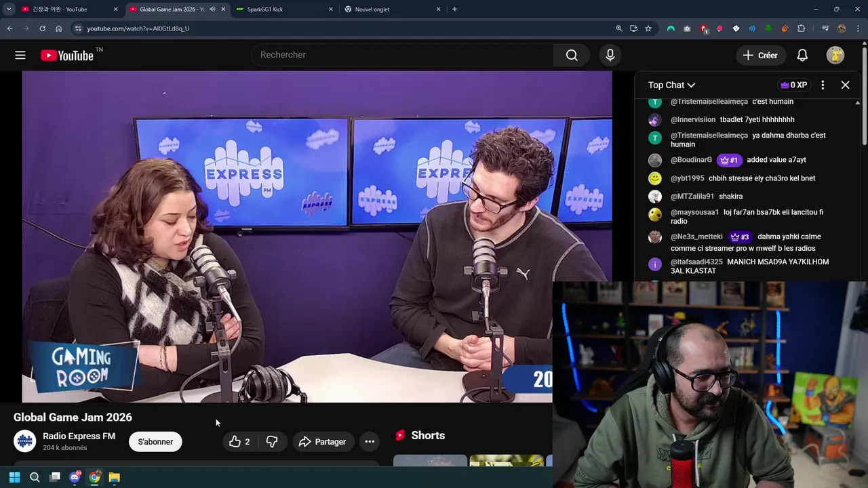Viewport: 868px width, 488px height.
Task: Open the blue sound-wave extension icon
Action: [x=752, y=28]
